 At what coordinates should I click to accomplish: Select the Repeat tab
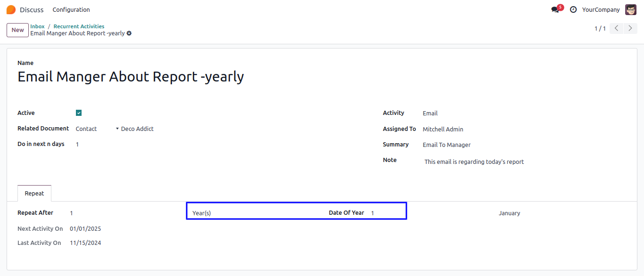tap(34, 194)
